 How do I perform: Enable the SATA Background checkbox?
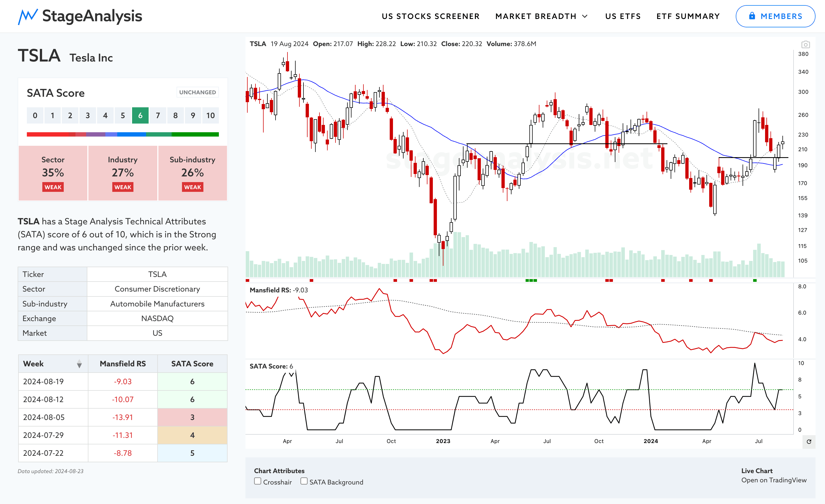click(x=304, y=481)
